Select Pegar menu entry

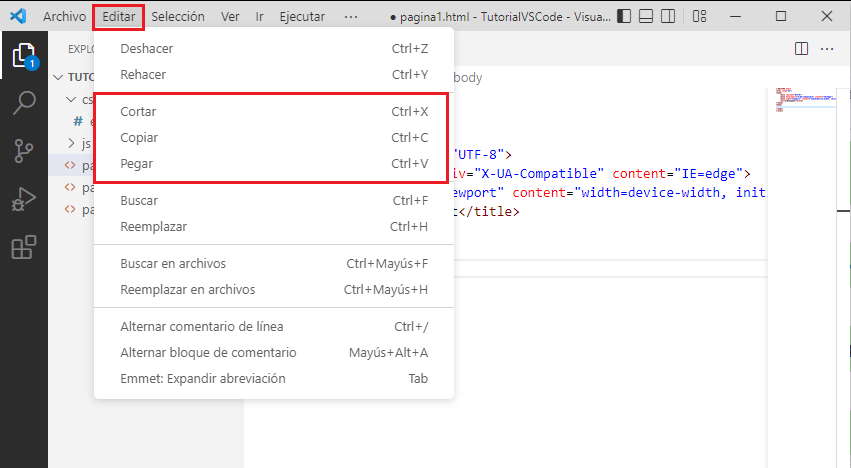tap(274, 163)
